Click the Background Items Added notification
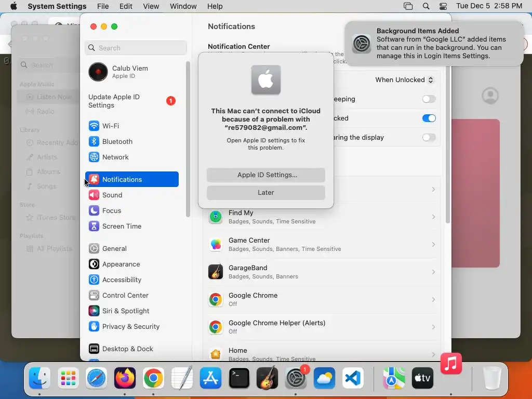 coord(434,44)
